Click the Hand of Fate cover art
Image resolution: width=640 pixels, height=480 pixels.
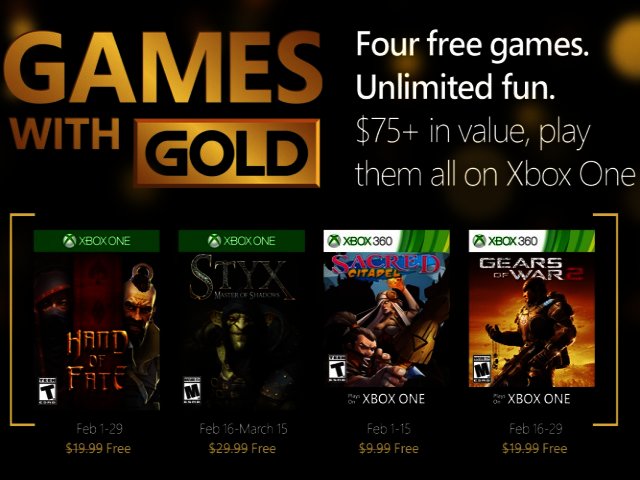[x=97, y=331]
